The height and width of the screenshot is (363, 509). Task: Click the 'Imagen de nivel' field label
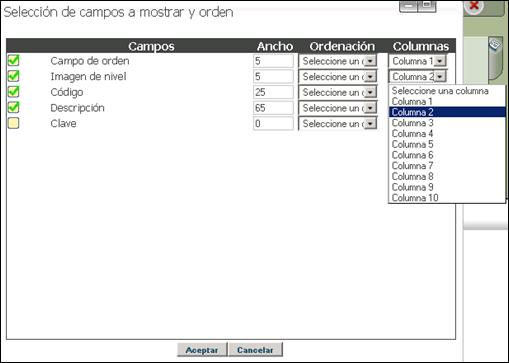(x=88, y=77)
